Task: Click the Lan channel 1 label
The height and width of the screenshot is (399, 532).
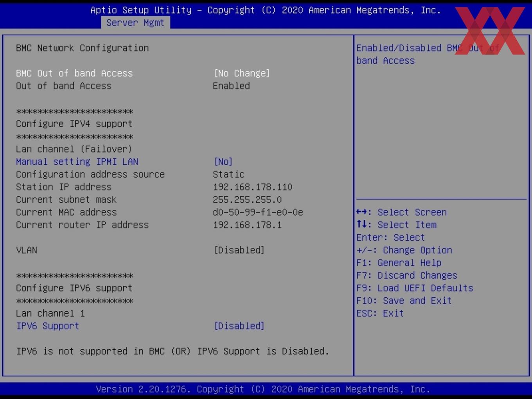Action: pos(50,313)
